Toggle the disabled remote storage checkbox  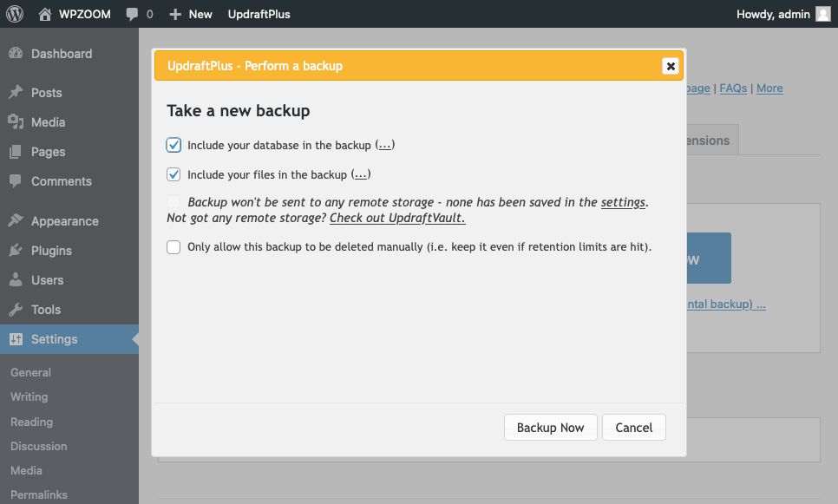pyautogui.click(x=173, y=201)
